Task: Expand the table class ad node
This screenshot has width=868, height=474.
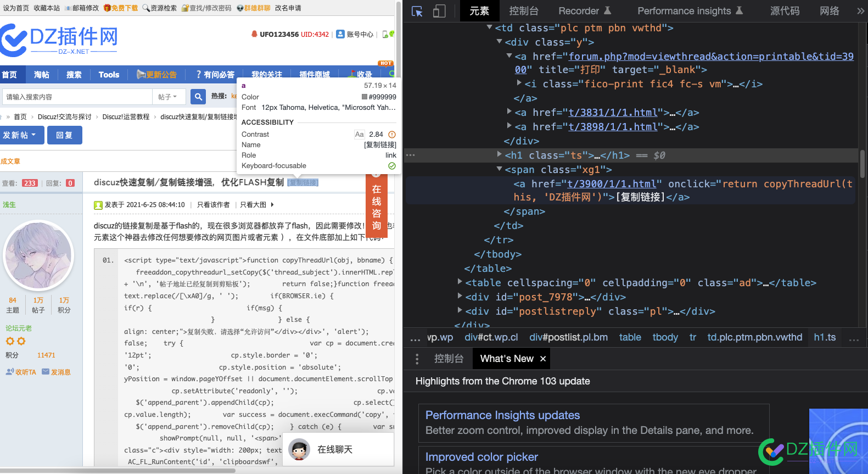Action: [460, 282]
